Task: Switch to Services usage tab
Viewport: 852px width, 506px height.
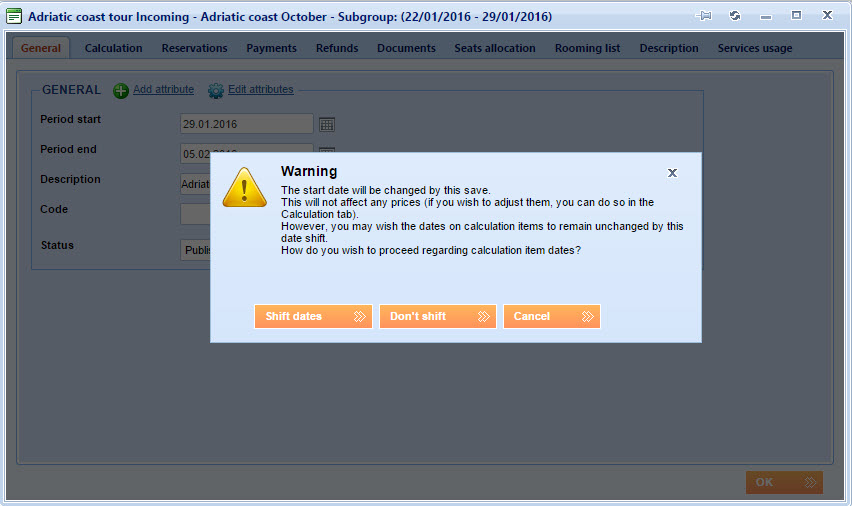Action: (x=755, y=48)
